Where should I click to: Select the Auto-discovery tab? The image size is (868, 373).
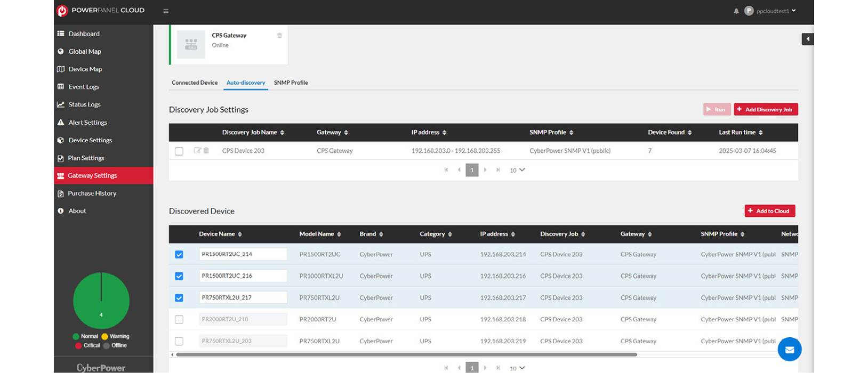point(246,83)
